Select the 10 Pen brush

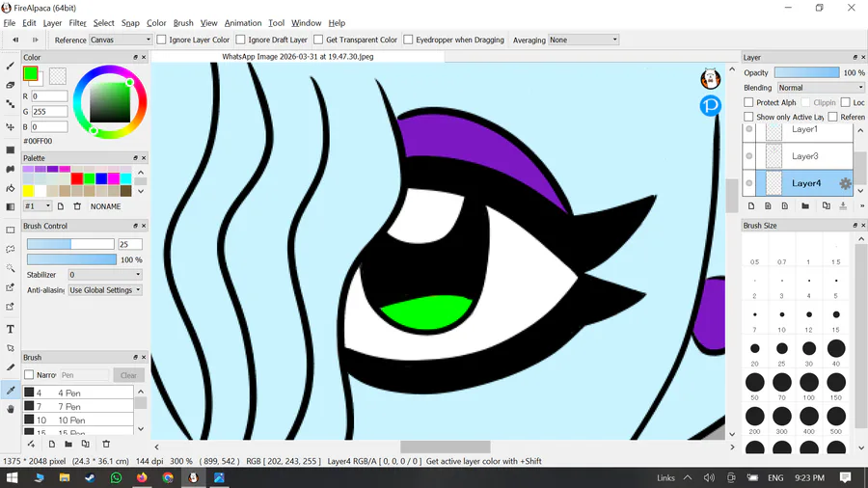coord(78,420)
